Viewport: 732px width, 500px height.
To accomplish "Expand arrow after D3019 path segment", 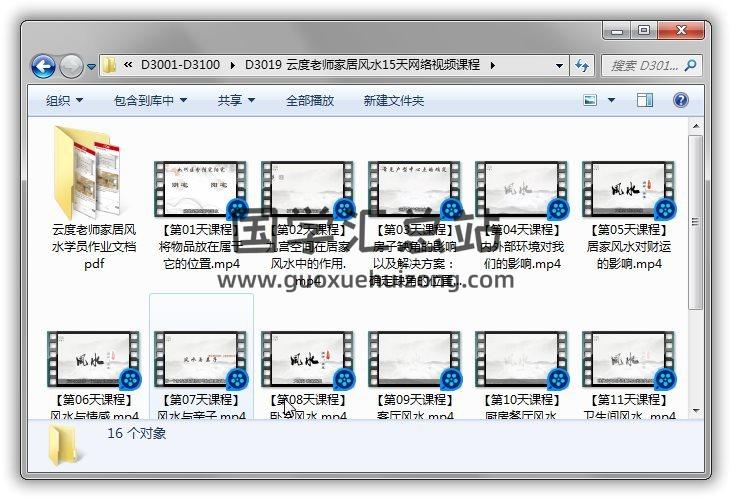I will point(493,65).
